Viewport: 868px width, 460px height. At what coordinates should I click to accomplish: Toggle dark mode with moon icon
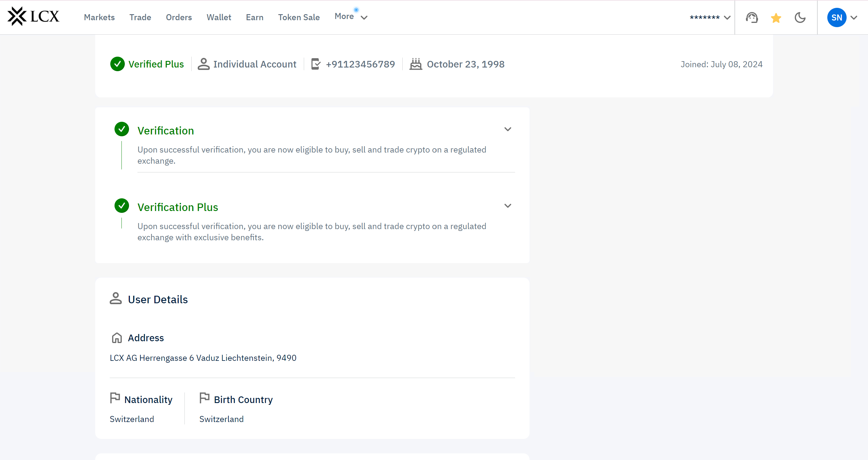point(800,17)
